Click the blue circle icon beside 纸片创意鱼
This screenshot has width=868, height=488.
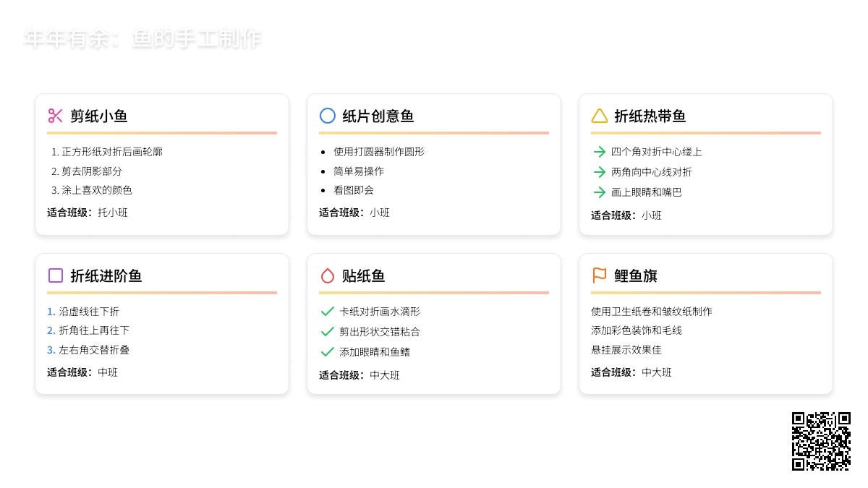pyautogui.click(x=328, y=116)
